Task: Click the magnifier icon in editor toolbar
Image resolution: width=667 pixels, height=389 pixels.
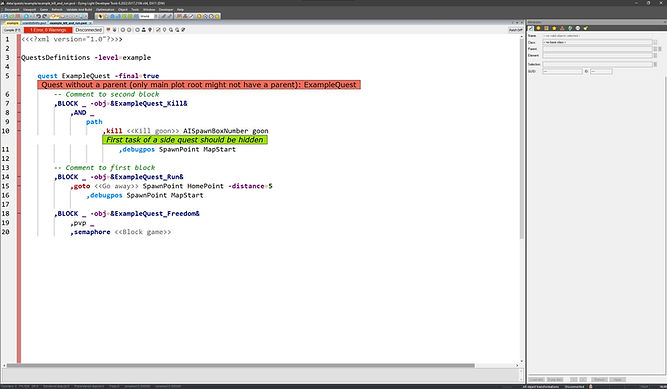Action: click(x=171, y=30)
